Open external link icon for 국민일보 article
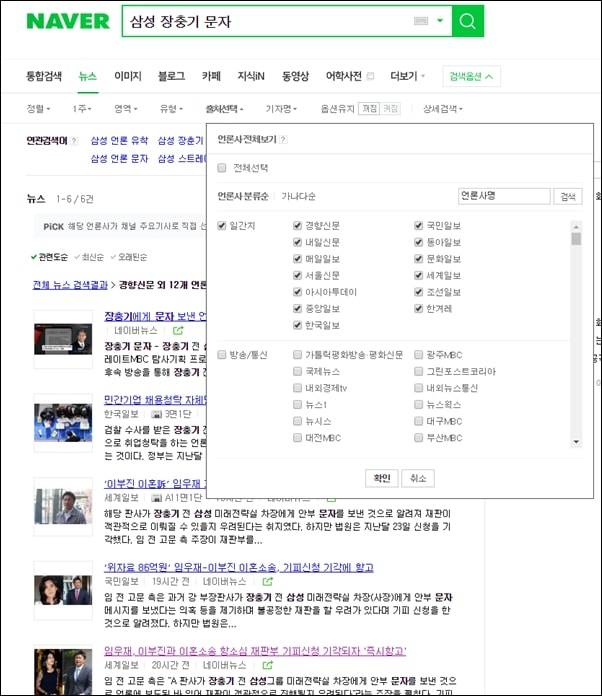This screenshot has height=696, width=602. 267,581
